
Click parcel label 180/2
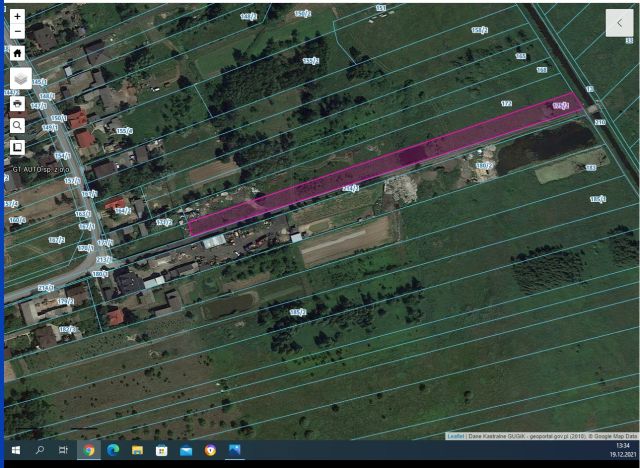point(484,166)
